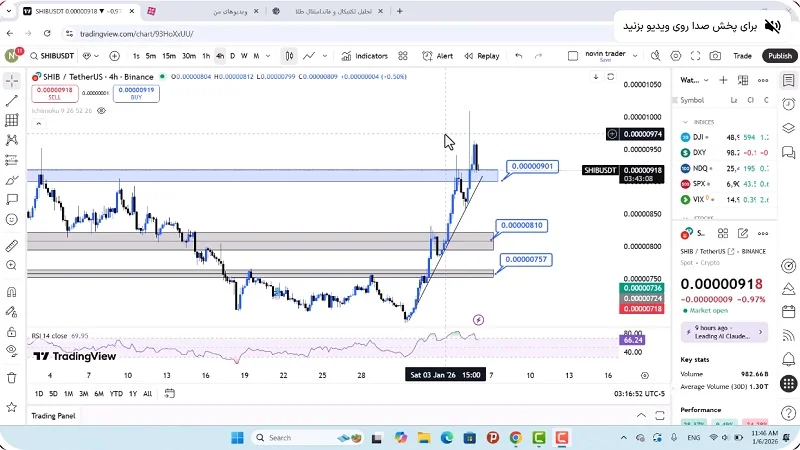
Task: Select the 1h timeframe
Action: (x=206, y=56)
